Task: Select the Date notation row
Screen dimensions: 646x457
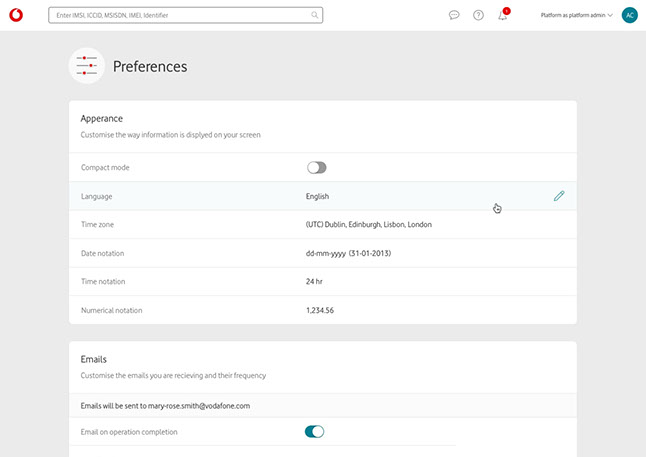Action: tap(322, 253)
